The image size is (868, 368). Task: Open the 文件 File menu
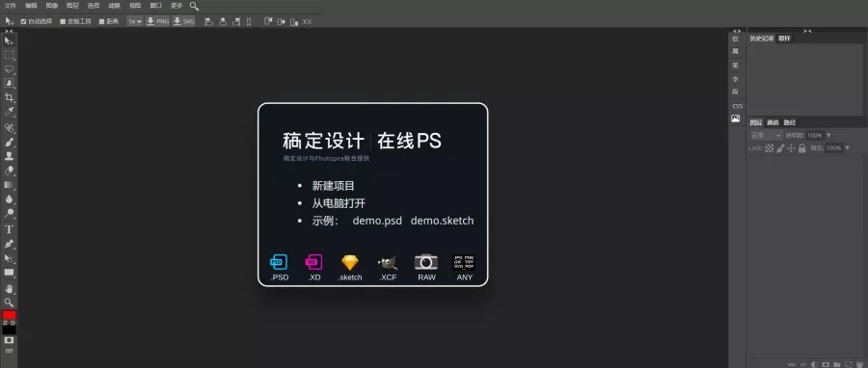coord(11,6)
